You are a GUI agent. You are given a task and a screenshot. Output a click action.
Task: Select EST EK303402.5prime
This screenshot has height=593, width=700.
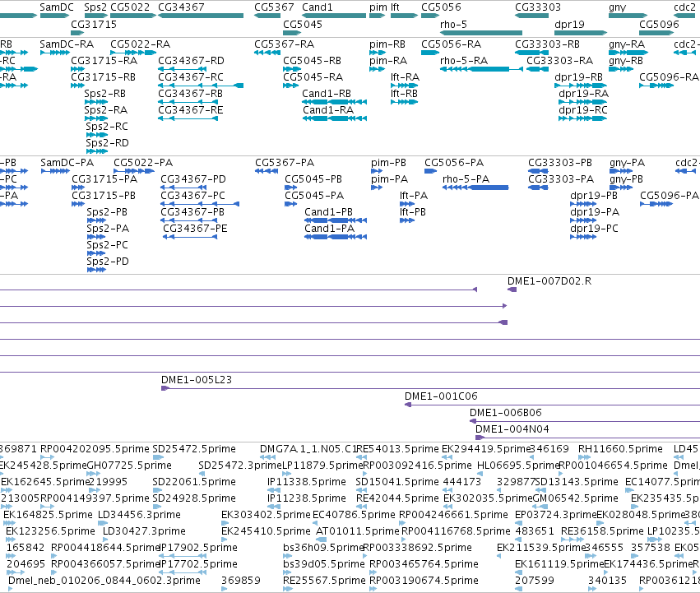click(x=266, y=515)
